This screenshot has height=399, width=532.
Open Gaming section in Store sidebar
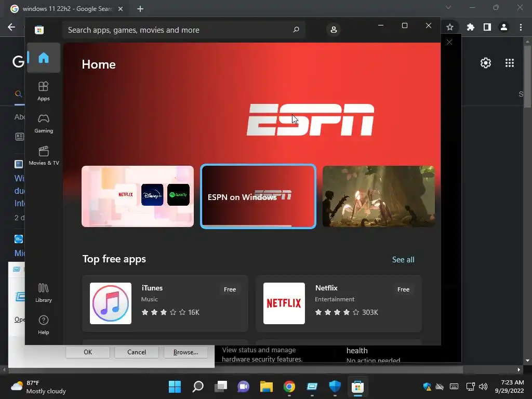44,124
